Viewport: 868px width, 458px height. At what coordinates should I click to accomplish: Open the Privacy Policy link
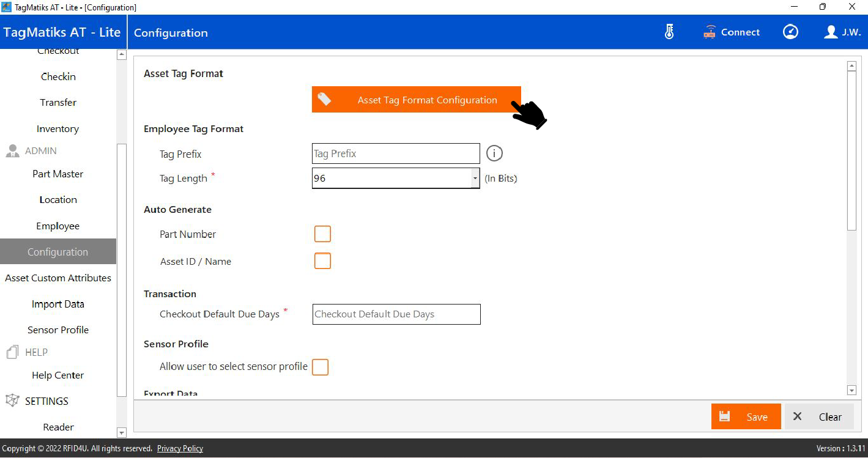180,448
